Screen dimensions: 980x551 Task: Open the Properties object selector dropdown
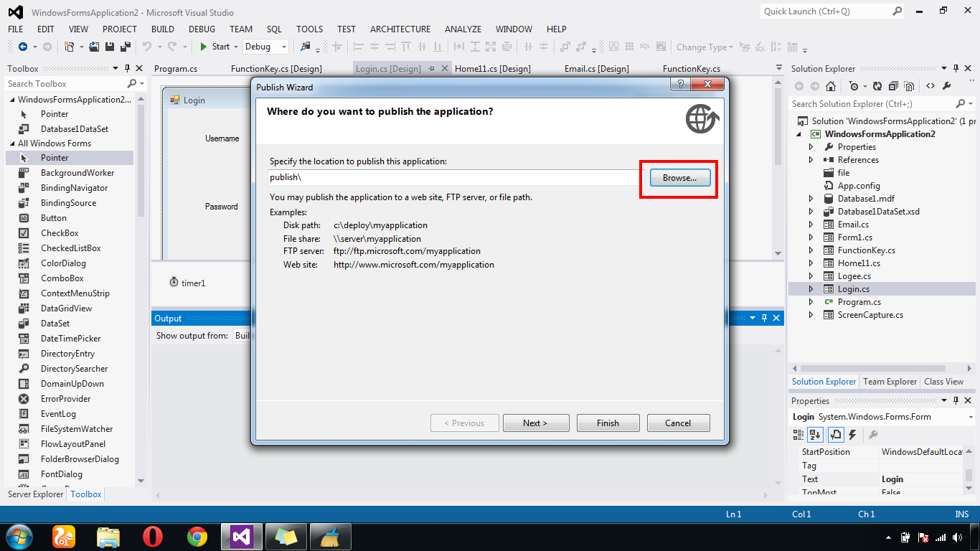tap(971, 417)
